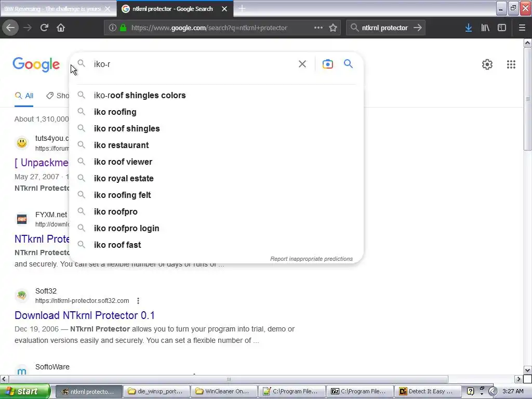Viewport: 532px width, 399px height.
Task: Choose suggestion iko royal estate
Action: (216, 179)
